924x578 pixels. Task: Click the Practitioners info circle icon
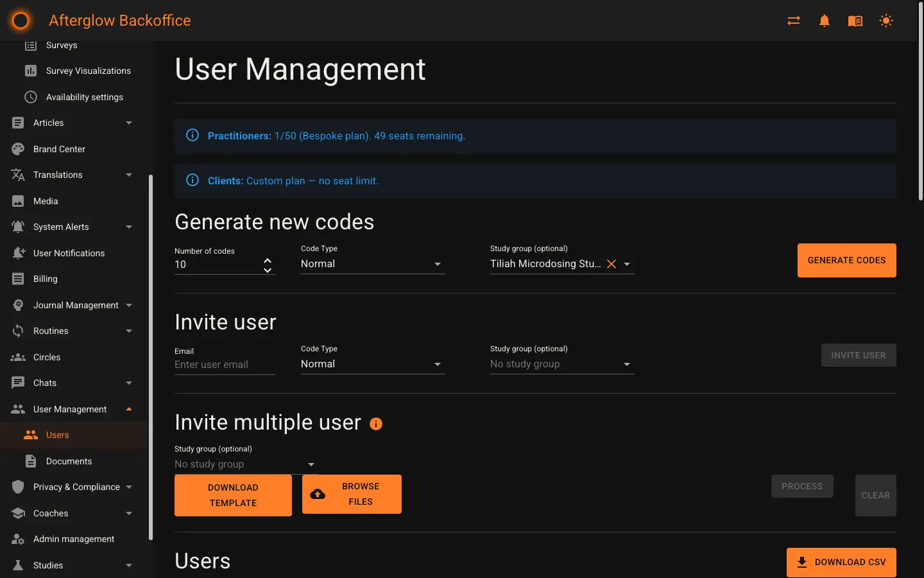tap(193, 135)
